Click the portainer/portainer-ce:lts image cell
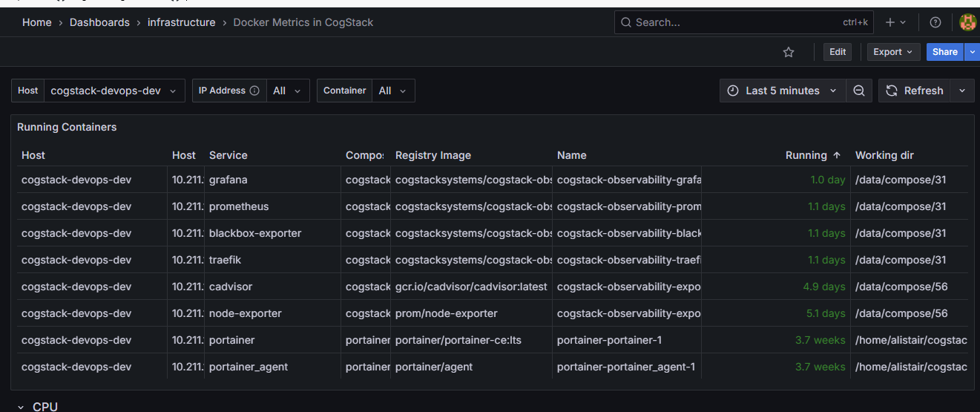This screenshot has height=412, width=980. tap(471, 340)
